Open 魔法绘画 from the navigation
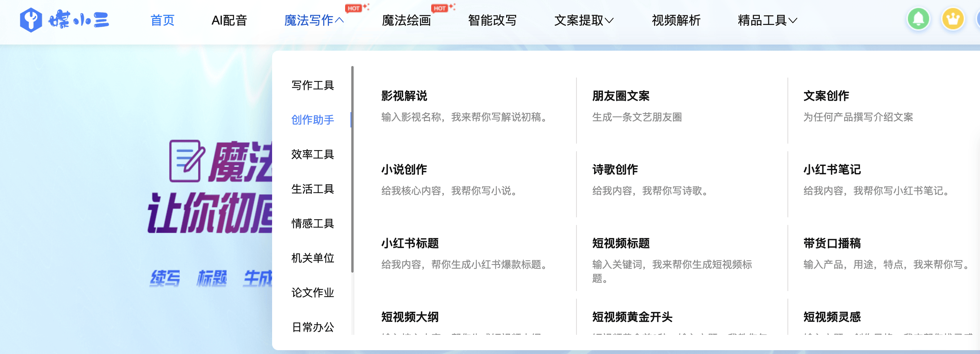 pos(406,20)
